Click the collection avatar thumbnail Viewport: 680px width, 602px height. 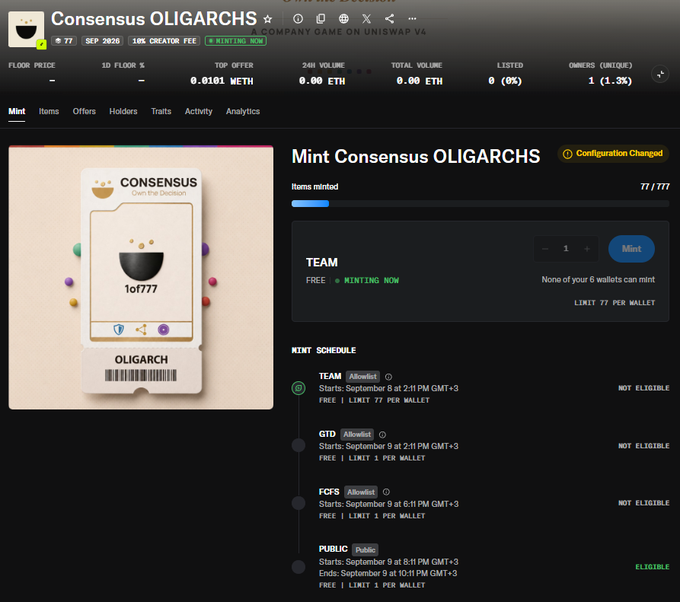click(x=26, y=29)
